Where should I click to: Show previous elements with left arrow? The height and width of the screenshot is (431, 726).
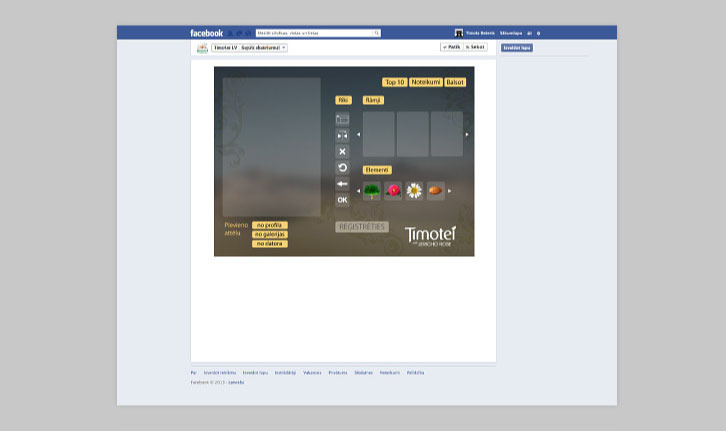tap(358, 191)
